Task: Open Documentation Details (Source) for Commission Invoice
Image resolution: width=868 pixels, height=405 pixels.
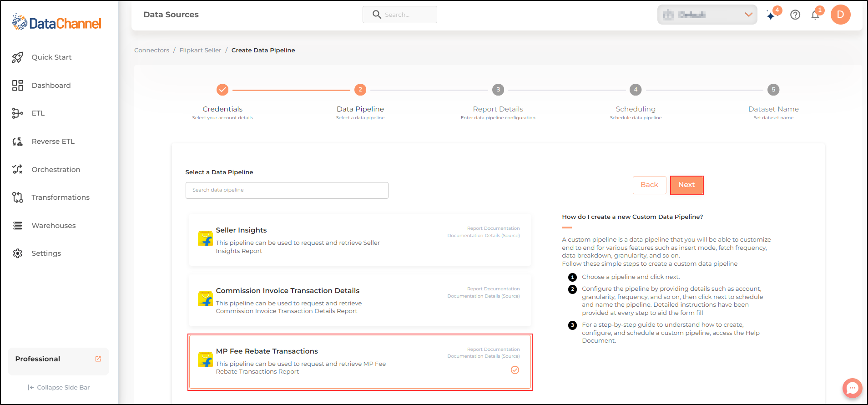Action: (483, 296)
